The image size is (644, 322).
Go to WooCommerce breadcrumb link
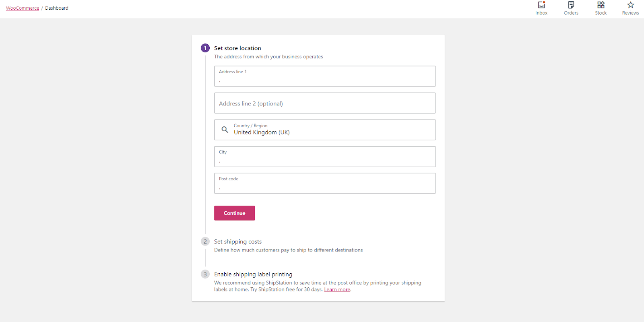[x=23, y=8]
